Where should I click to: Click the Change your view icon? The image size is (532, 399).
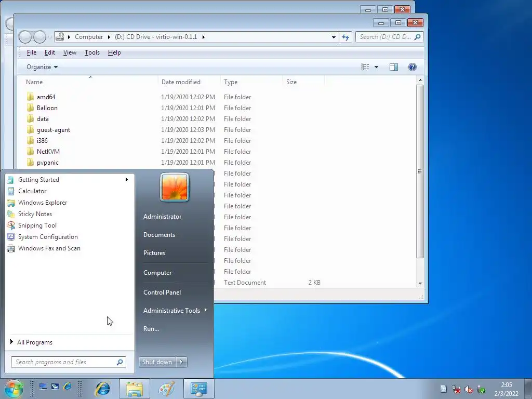click(x=365, y=67)
